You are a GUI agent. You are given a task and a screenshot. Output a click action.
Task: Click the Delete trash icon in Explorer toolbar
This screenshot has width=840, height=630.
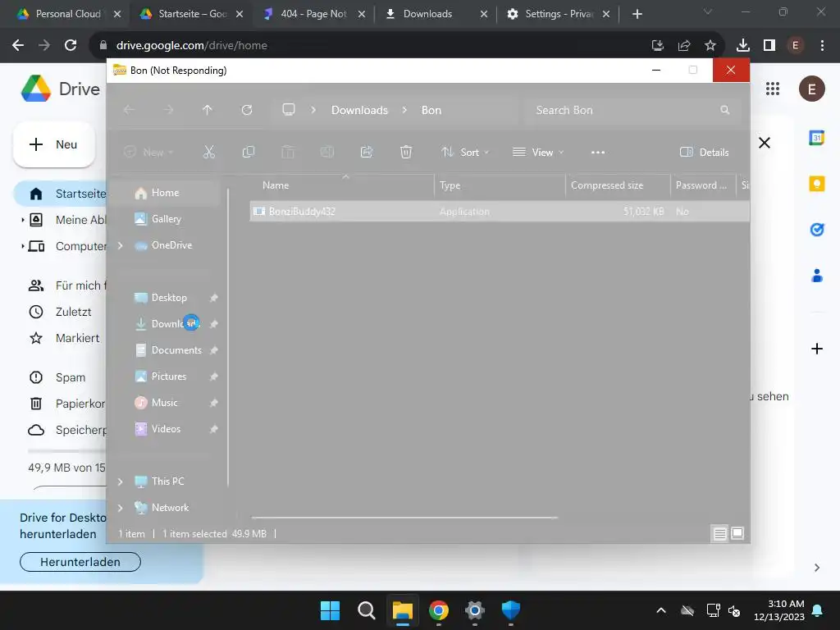(x=406, y=152)
